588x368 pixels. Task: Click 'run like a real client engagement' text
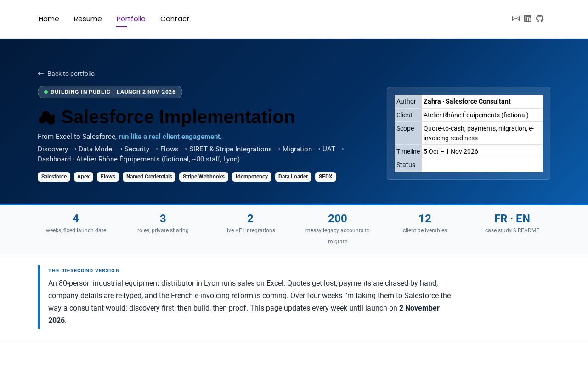tap(170, 137)
